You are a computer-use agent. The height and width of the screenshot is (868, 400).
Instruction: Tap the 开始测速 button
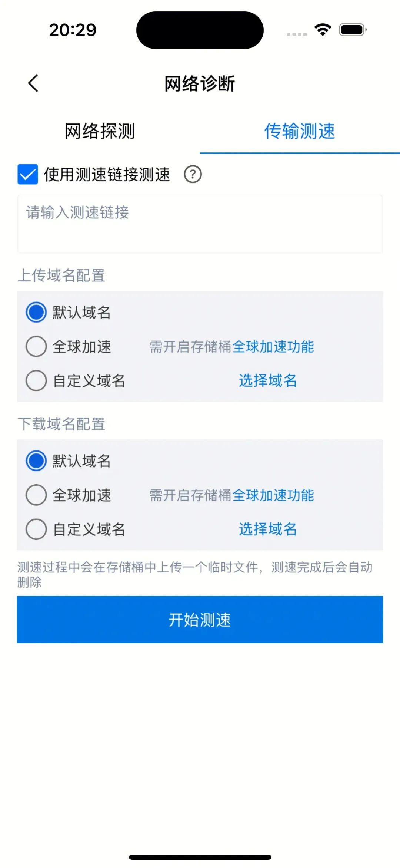tap(200, 620)
